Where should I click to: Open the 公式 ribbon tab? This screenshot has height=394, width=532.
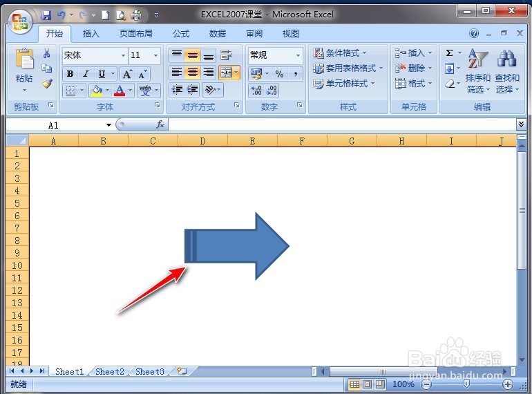181,34
